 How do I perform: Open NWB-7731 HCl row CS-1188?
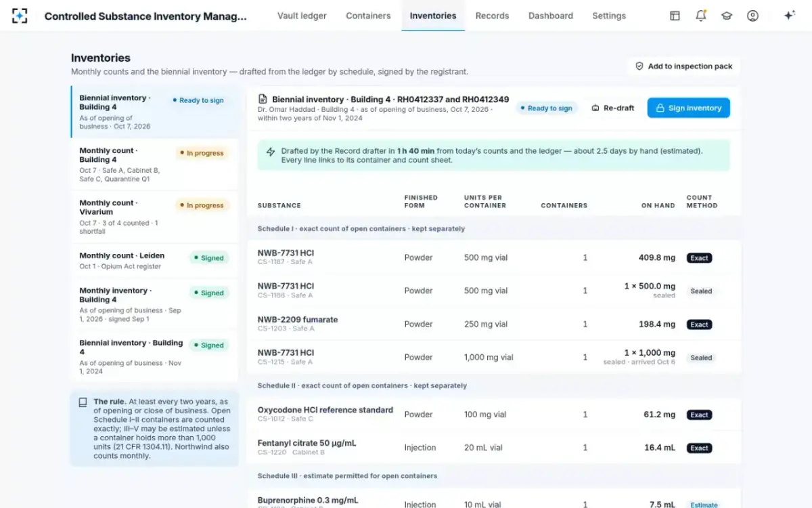[493, 291]
